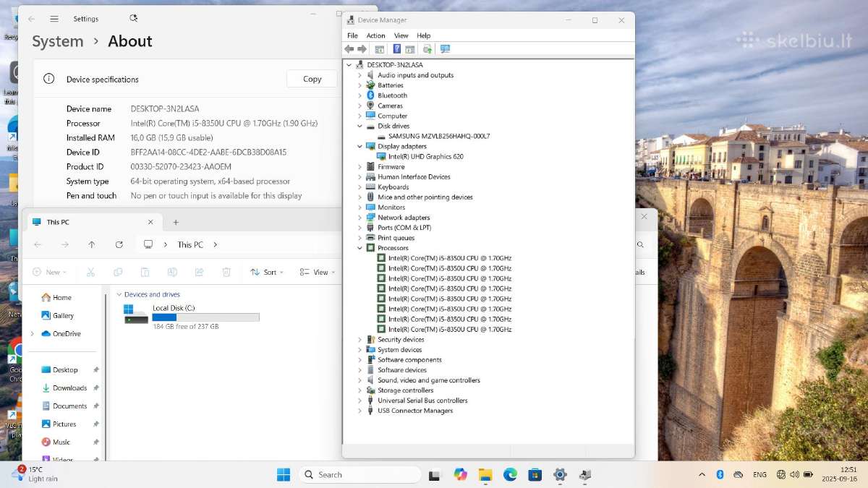Close the This PC tab

(x=150, y=222)
